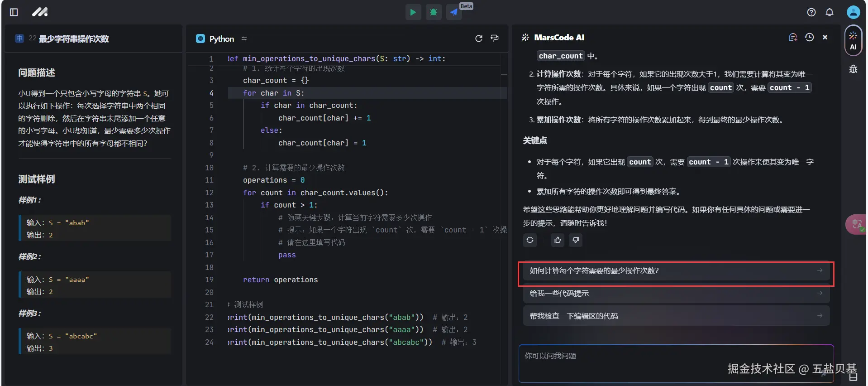Click the MarsCode logo
Screen dimensions: 868x386
(40, 12)
